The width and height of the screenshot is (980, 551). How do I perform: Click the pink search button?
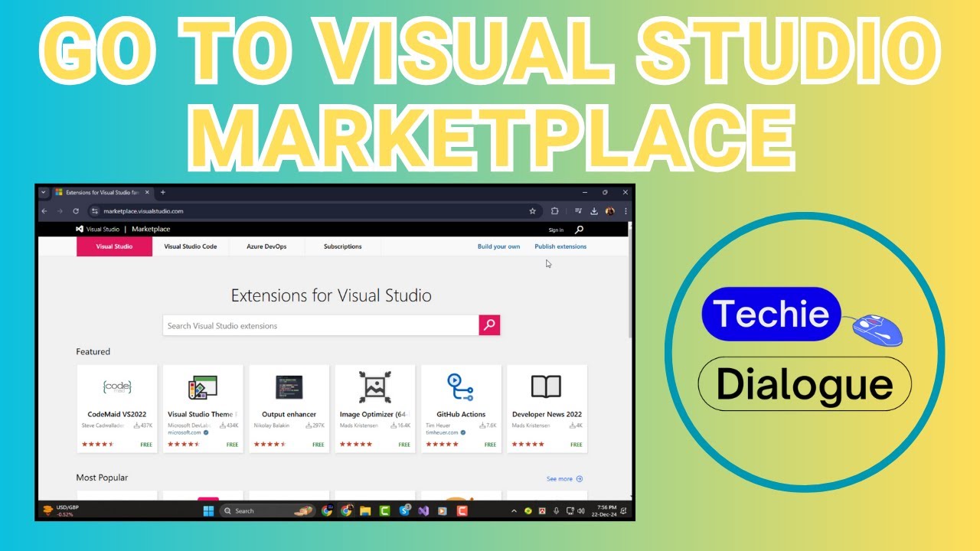489,325
